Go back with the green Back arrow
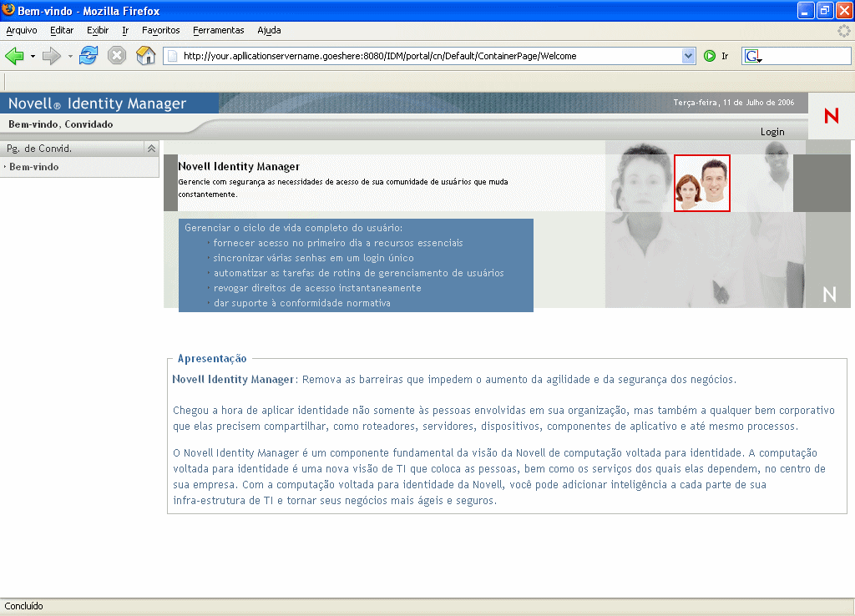Screen dimensions: 855x616 pyautogui.click(x=15, y=56)
